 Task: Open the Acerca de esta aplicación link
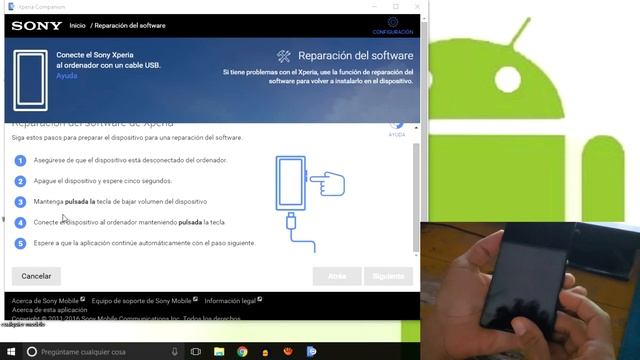49,310
